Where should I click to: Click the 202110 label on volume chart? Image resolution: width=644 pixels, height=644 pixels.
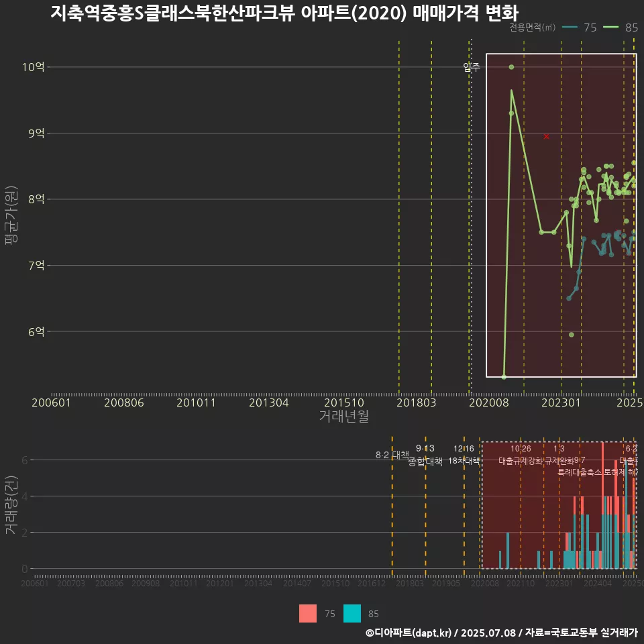521,583
